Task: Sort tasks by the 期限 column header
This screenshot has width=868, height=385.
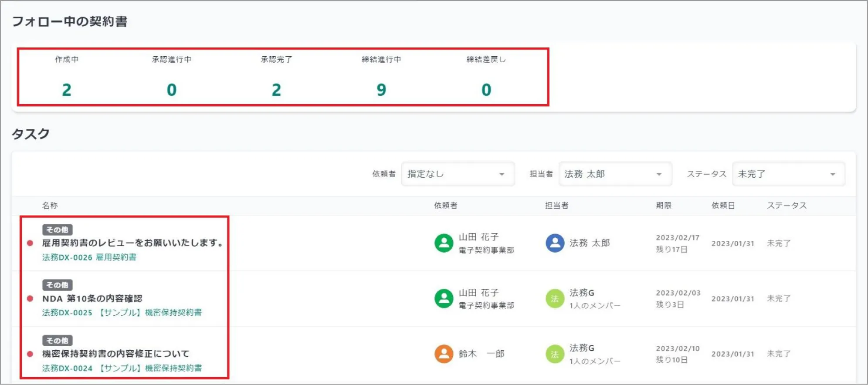Action: click(x=663, y=206)
